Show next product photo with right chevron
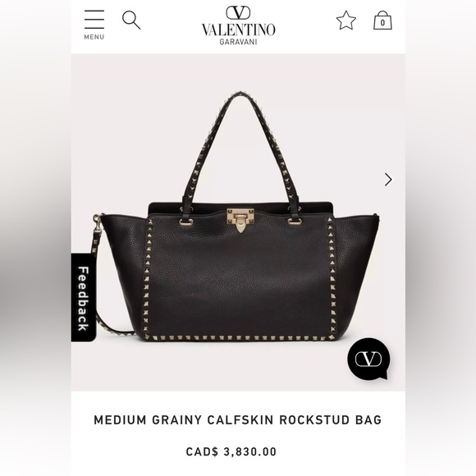 tap(388, 180)
